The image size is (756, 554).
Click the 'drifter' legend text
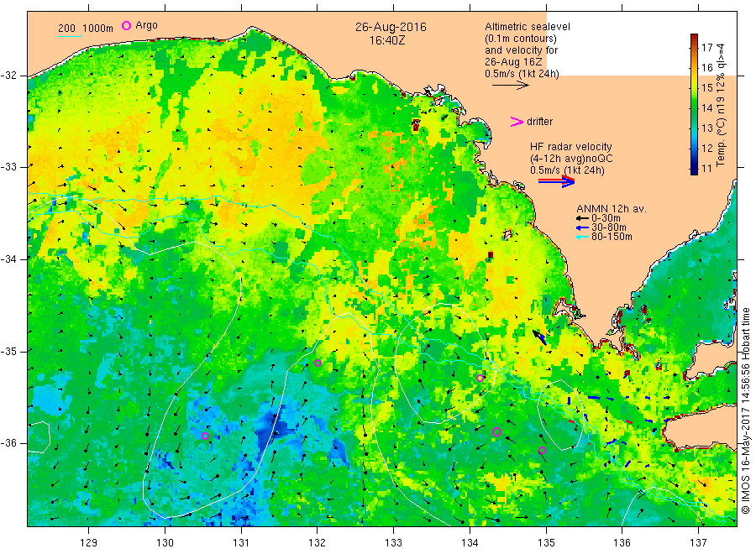[539, 122]
